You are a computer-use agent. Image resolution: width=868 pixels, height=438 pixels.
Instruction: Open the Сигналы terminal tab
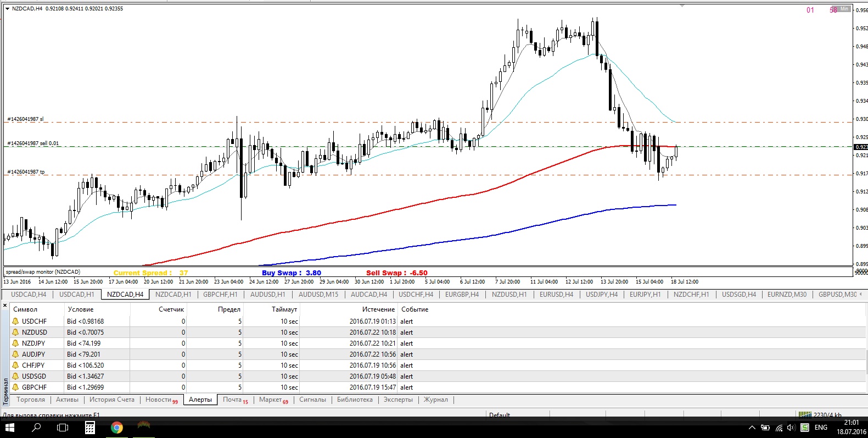[x=312, y=400]
